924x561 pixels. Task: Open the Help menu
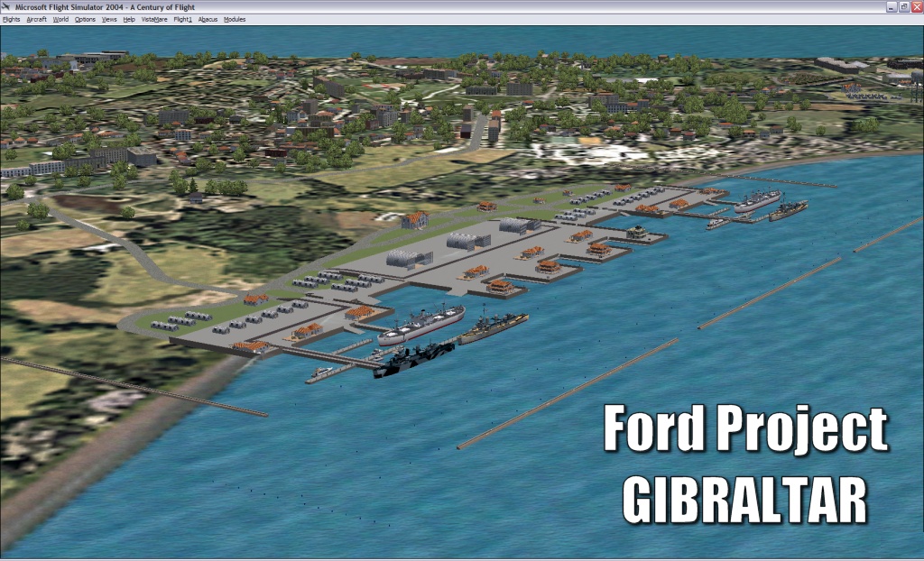(129, 20)
